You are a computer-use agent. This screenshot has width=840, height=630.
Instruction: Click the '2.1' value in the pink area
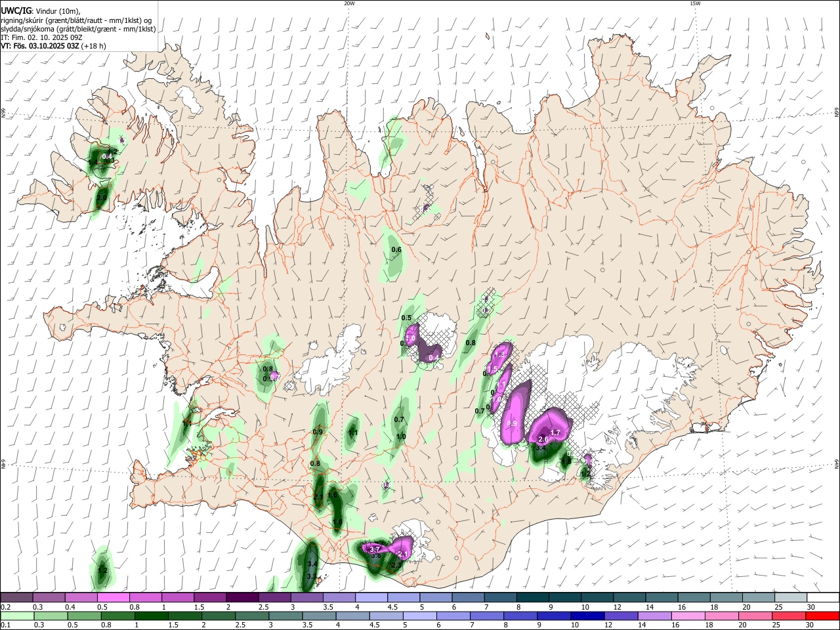(403, 555)
